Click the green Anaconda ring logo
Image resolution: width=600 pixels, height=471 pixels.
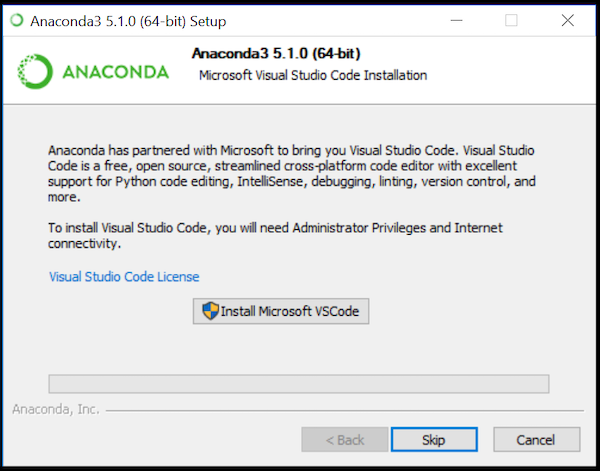coord(35,72)
